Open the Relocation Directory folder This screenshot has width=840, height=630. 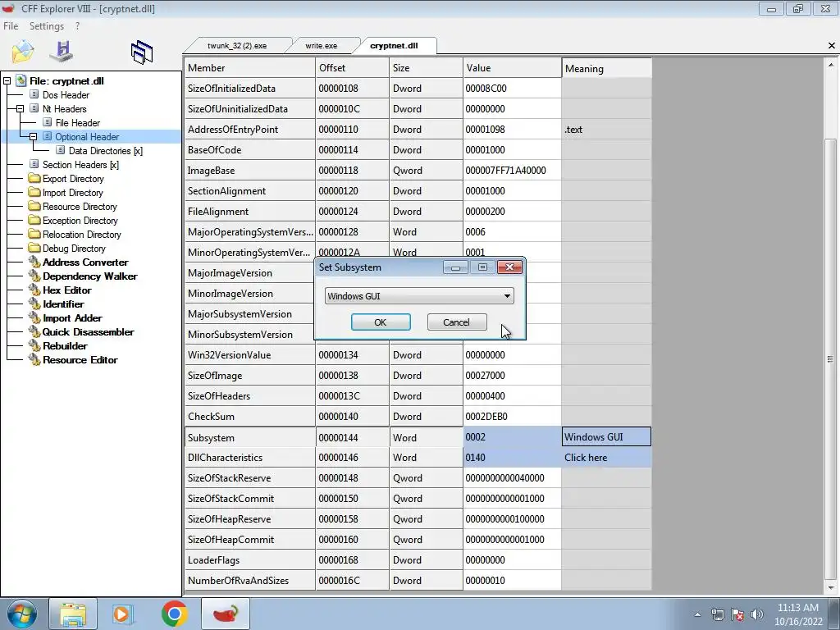pyautogui.click(x=81, y=234)
